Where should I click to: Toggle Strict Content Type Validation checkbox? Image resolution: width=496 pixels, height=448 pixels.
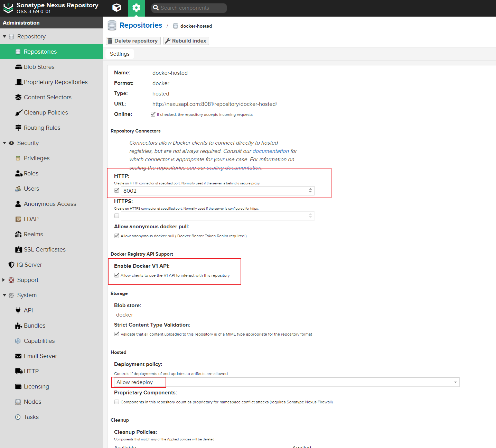coord(116,334)
